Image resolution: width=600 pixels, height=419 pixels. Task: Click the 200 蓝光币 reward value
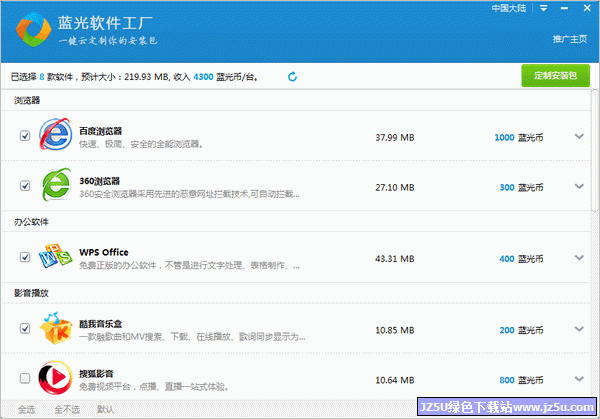pyautogui.click(x=521, y=330)
